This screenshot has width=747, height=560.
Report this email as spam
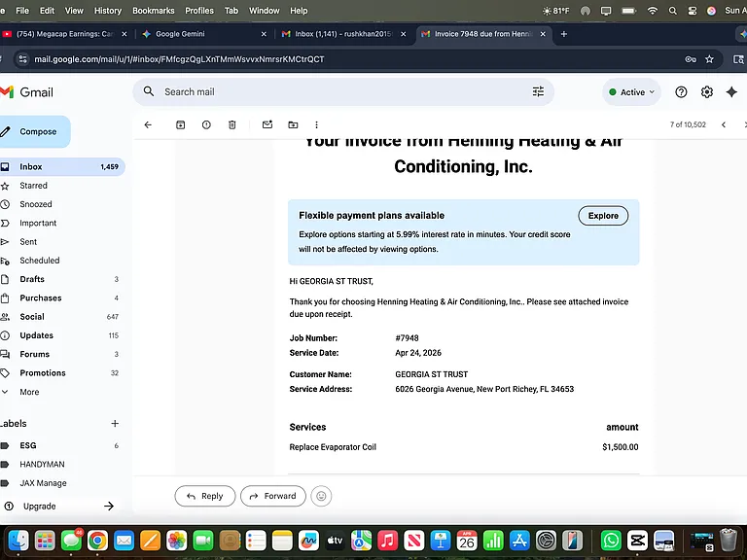pyautogui.click(x=206, y=124)
